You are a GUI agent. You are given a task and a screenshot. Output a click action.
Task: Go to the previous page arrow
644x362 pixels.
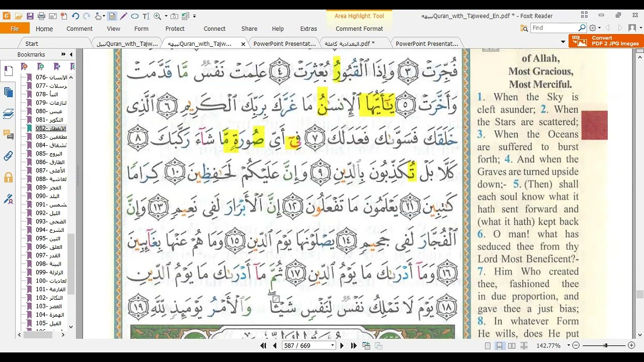[275, 345]
